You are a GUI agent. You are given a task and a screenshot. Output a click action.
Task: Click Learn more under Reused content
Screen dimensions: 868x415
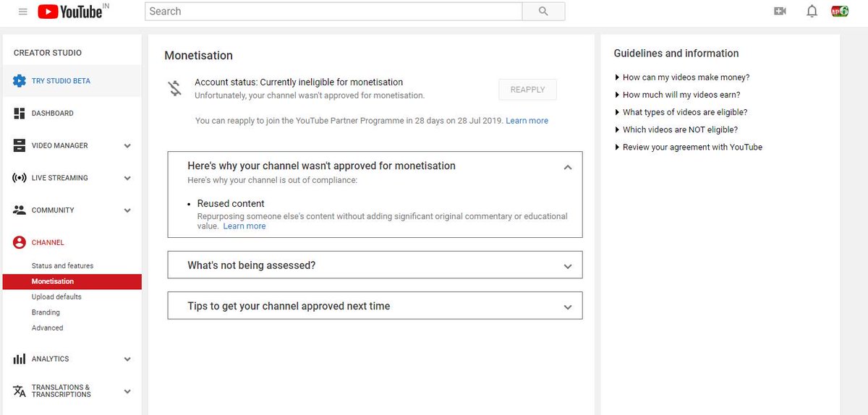(x=244, y=226)
